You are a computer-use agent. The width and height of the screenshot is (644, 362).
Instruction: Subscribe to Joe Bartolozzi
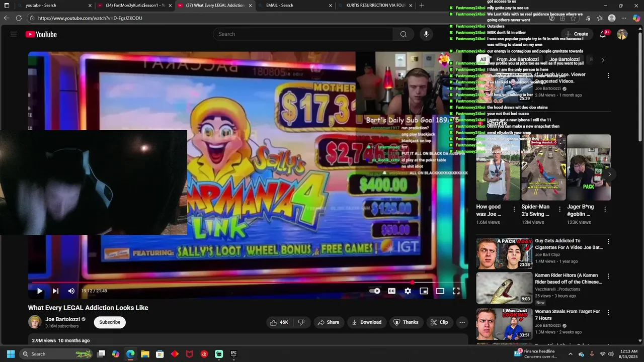tap(110, 322)
